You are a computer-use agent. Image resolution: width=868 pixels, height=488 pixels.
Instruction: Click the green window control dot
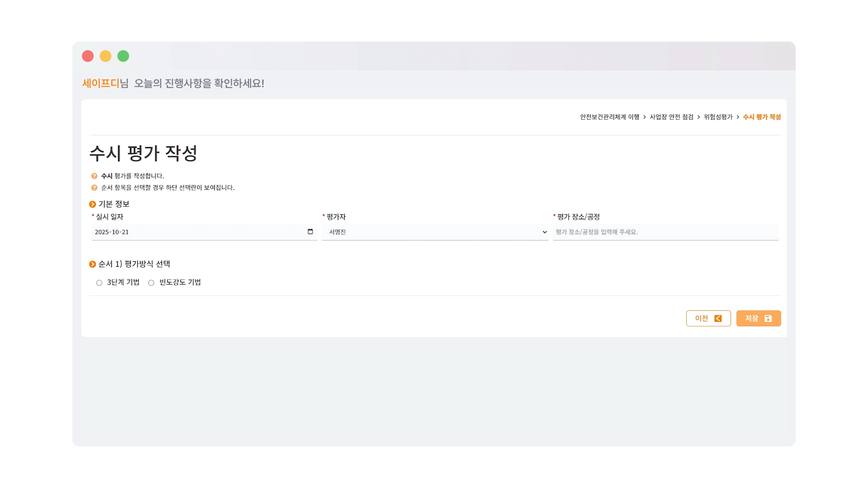coord(123,56)
